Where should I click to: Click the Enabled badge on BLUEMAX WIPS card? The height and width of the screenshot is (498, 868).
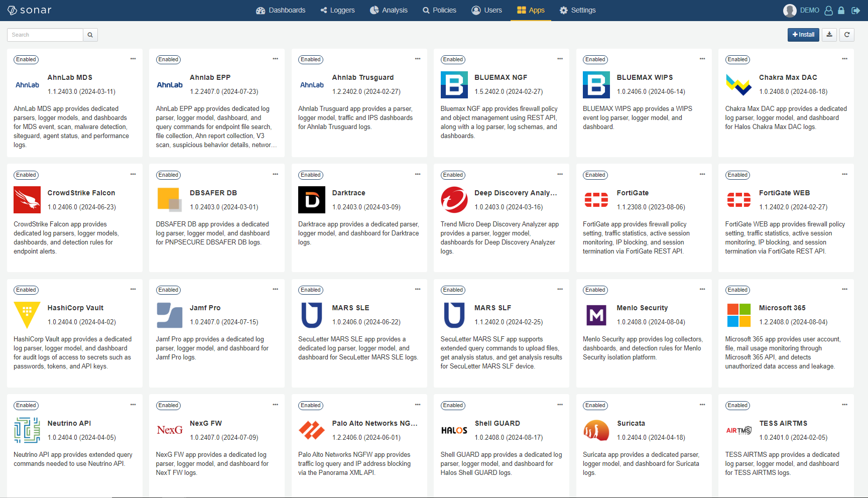(x=595, y=59)
